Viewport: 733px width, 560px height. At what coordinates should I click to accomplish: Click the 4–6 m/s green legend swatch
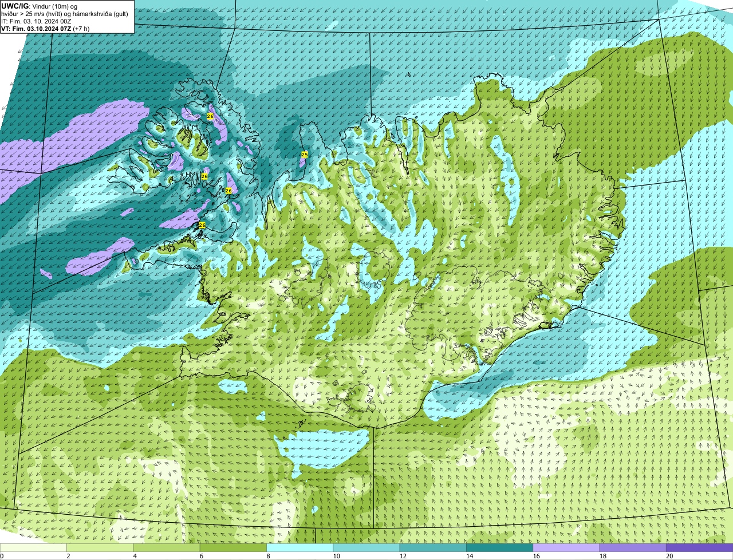(x=167, y=547)
